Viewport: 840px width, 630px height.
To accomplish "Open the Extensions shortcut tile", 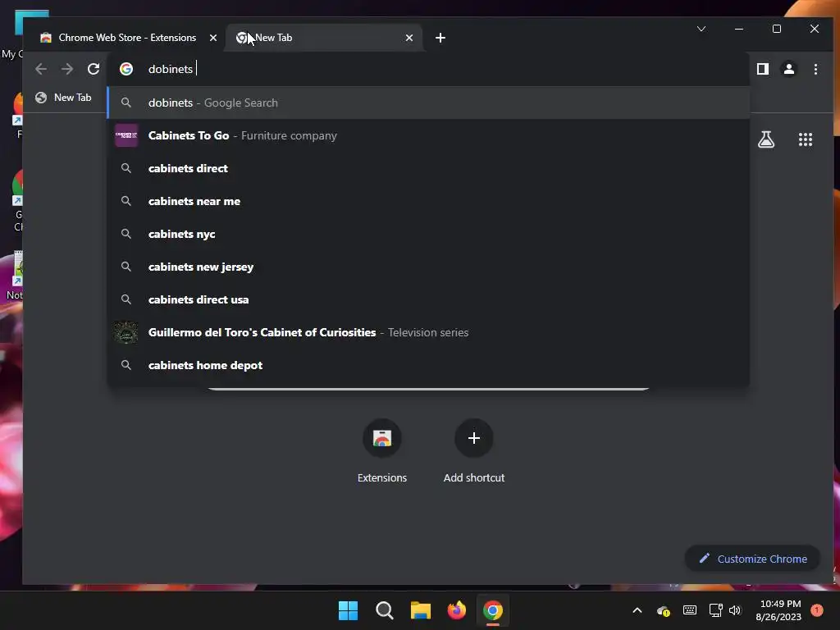I will [382, 451].
